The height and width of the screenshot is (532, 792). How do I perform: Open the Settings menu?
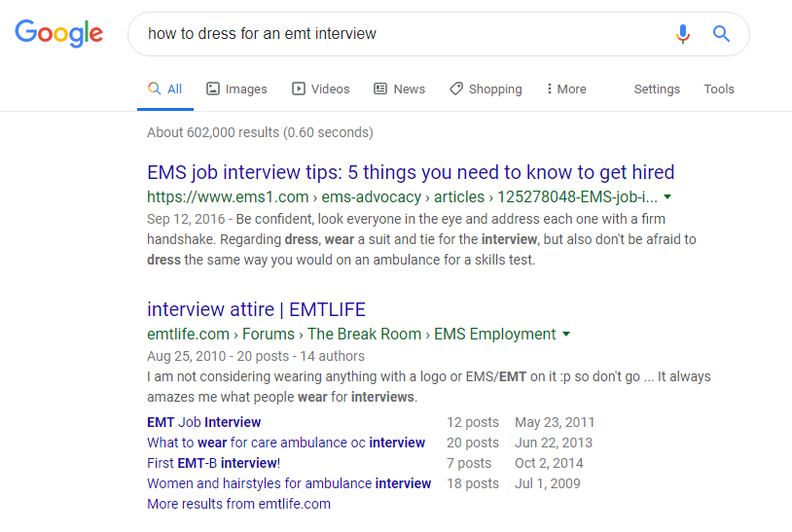click(x=657, y=89)
